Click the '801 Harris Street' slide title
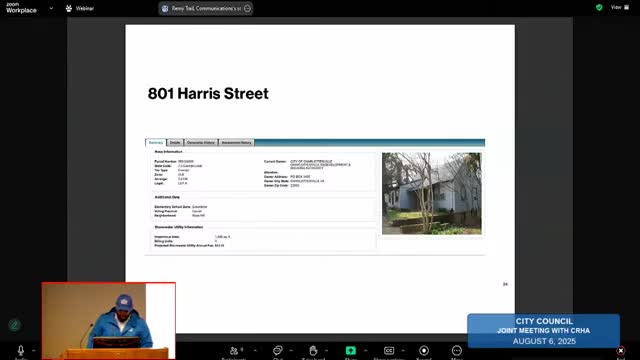Image resolution: width=640 pixels, height=360 pixels. pyautogui.click(x=208, y=93)
